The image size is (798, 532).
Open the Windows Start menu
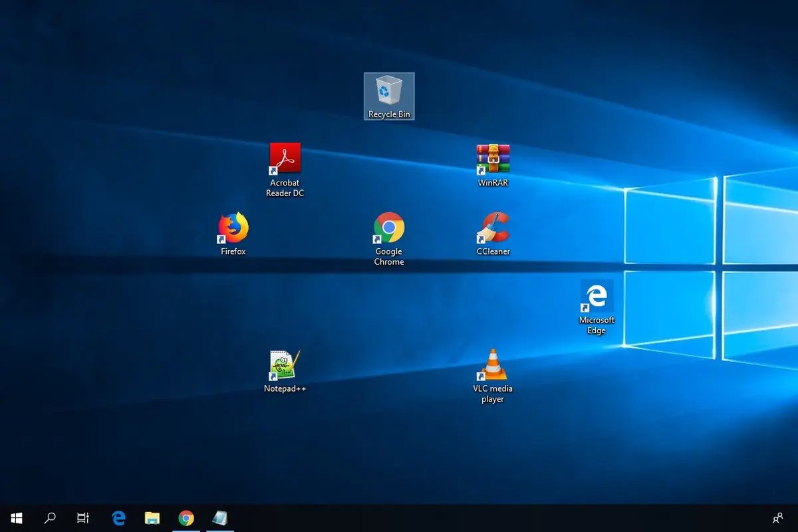click(17, 518)
